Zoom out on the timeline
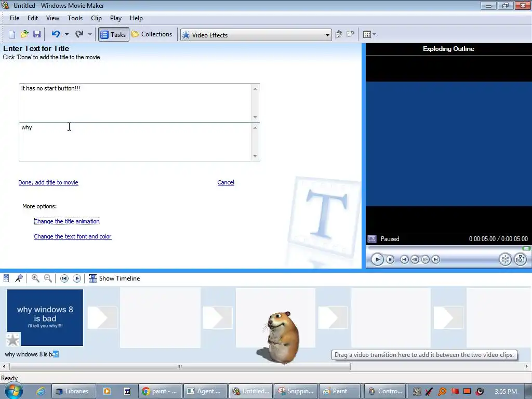The height and width of the screenshot is (399, 532). pos(48,278)
